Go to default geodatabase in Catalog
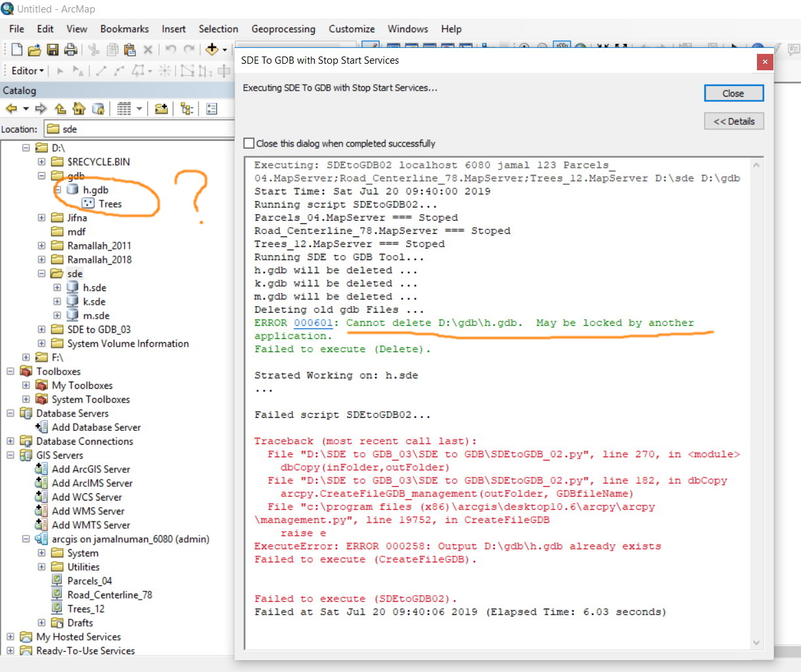801x672 pixels. [99, 109]
